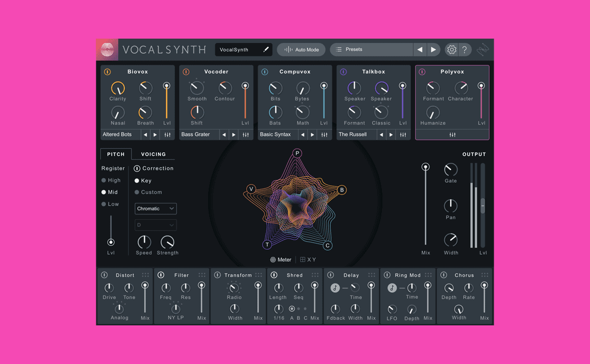Viewport: 590px width, 364px height.
Task: Click the iZotope logo in header
Action: 483,50
